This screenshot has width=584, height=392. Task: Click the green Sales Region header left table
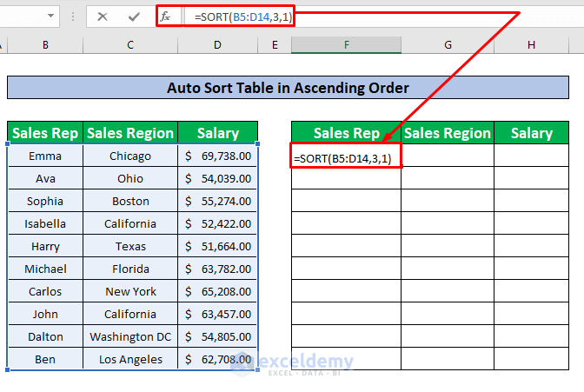pos(130,133)
